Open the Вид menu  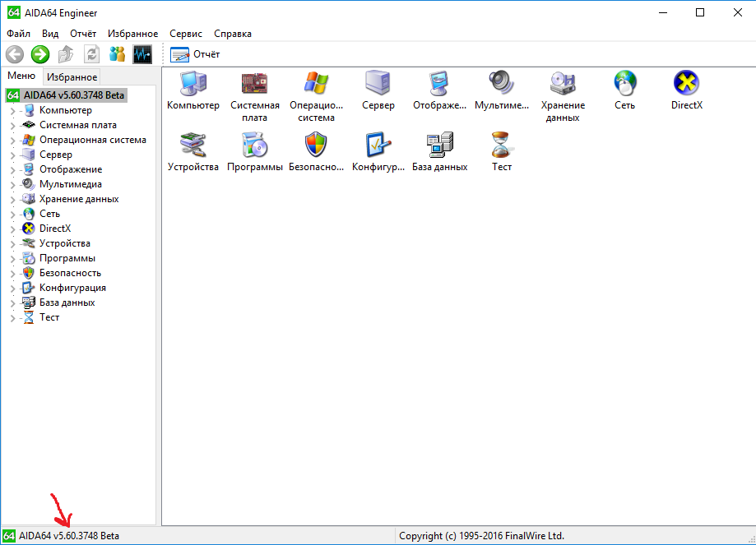(50, 34)
